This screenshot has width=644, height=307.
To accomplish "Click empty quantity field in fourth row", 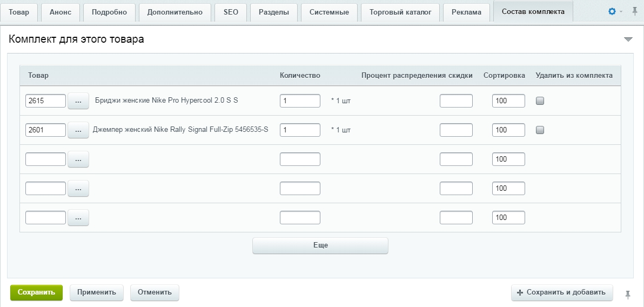I will [x=300, y=188].
